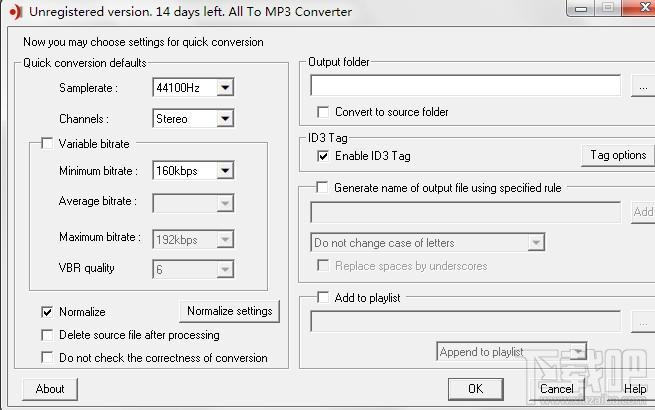Open the Average bitrate dropdown
The height and width of the screenshot is (410, 655).
point(193,203)
